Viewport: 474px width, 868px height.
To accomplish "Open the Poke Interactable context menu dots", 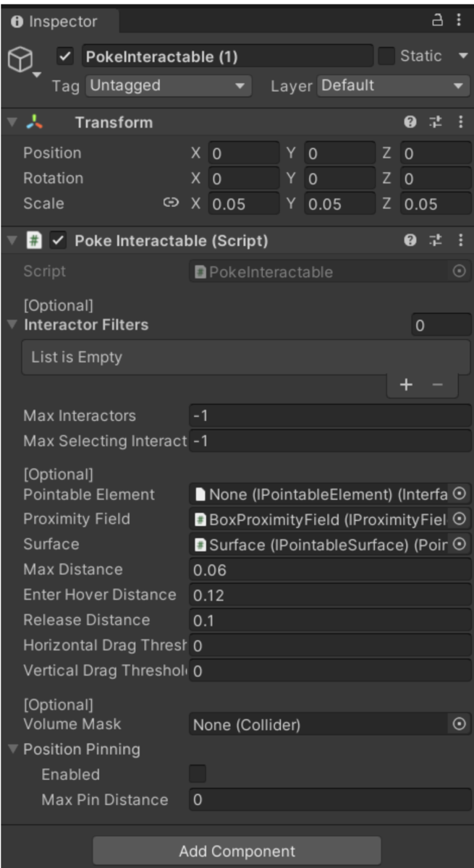I will [460, 241].
